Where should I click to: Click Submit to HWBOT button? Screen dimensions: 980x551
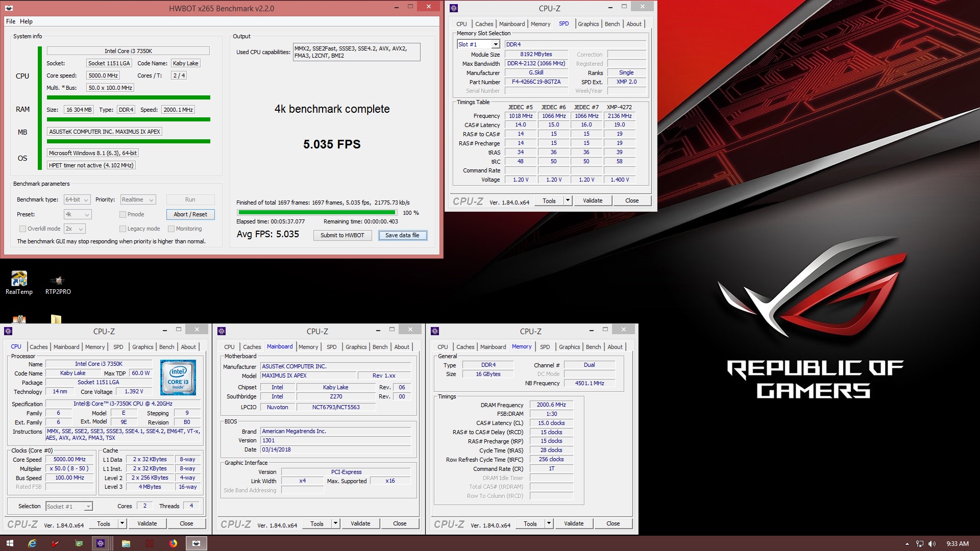coord(342,235)
